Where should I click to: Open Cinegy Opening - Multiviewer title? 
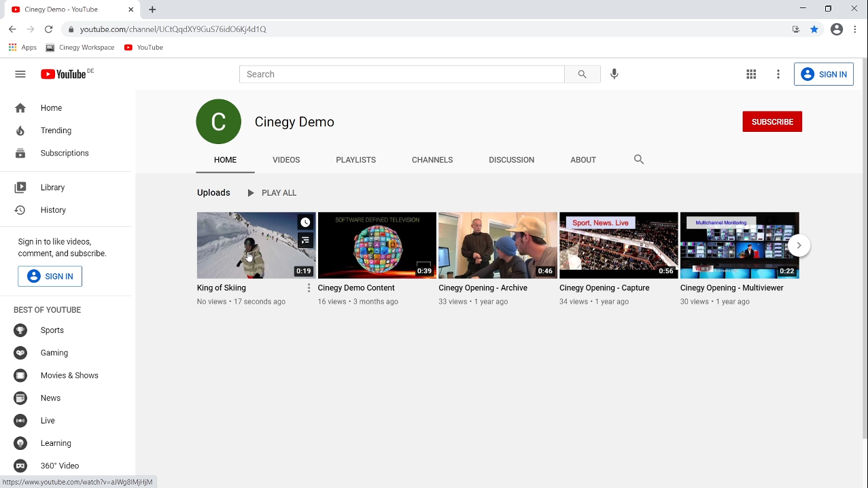click(732, 288)
